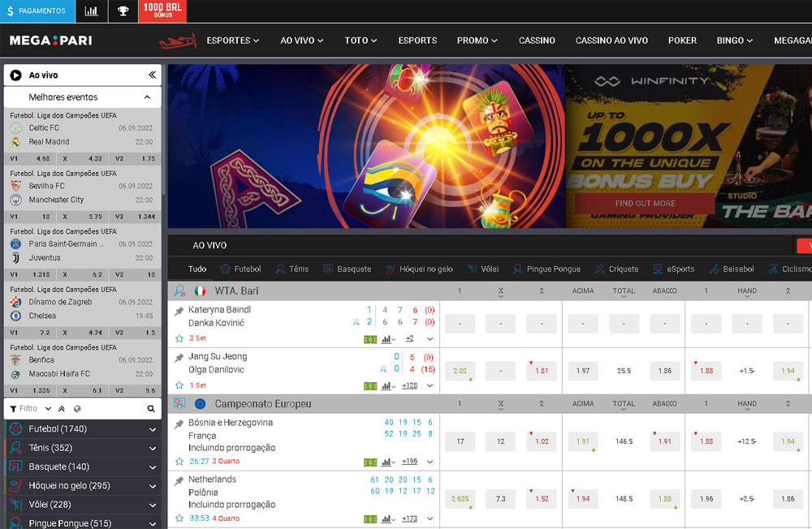The width and height of the screenshot is (812, 529).
Task: Select the Tênis tab in the live section
Action: click(292, 269)
